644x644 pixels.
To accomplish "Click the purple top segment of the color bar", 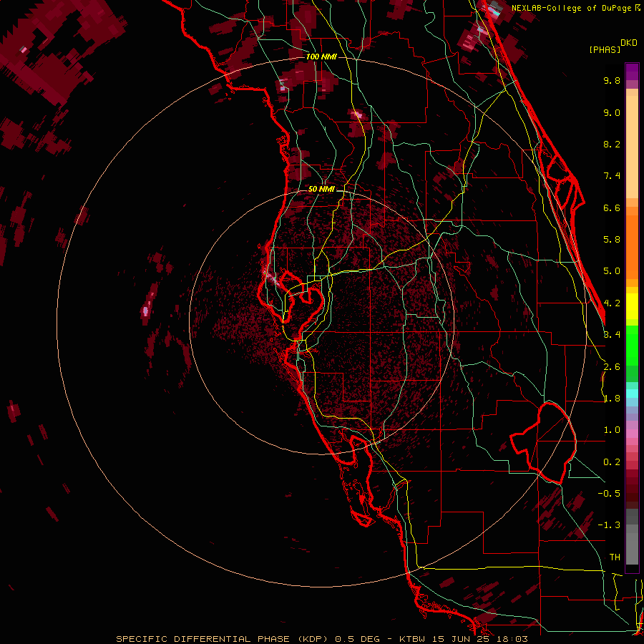I will coord(632,72).
